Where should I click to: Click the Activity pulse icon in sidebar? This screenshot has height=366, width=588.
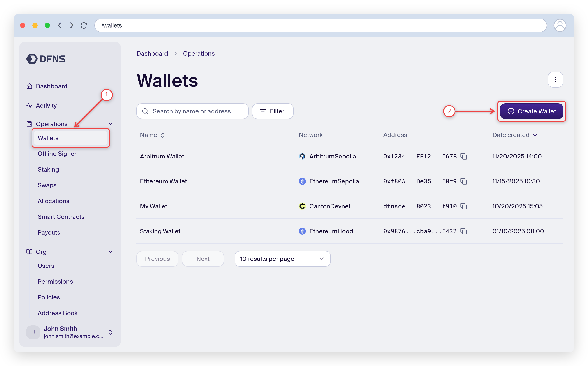[29, 106]
